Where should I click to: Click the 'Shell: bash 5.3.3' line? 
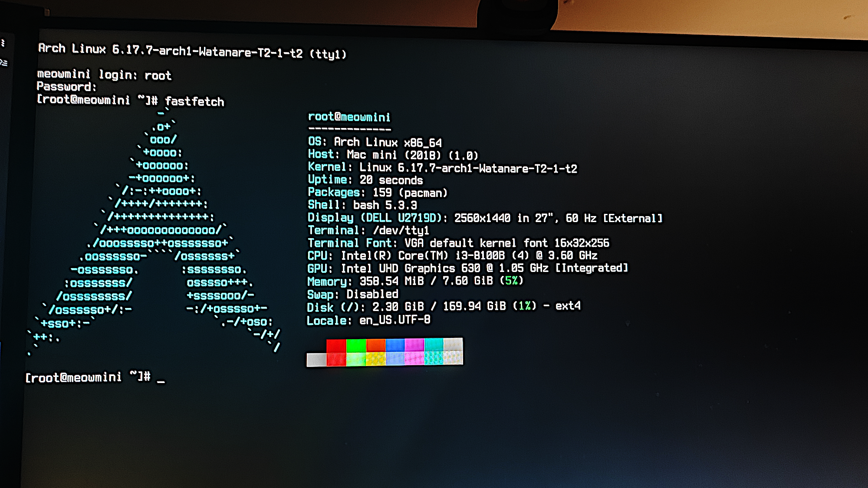click(362, 205)
